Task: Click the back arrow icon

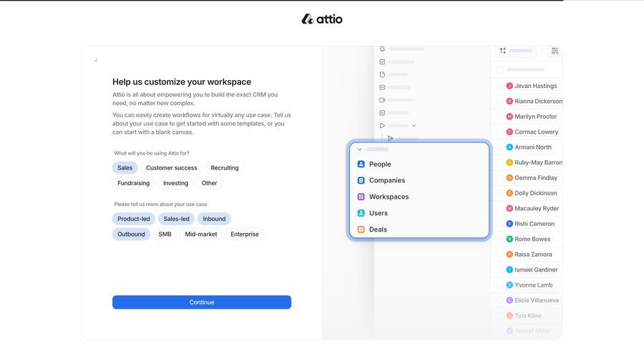Action: pyautogui.click(x=96, y=61)
